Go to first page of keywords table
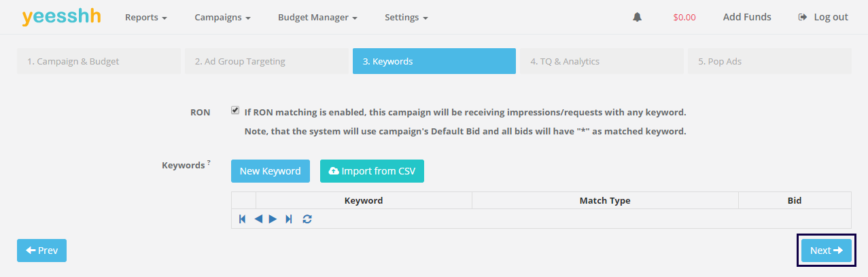Screen dimensions: 868x277 [243, 219]
